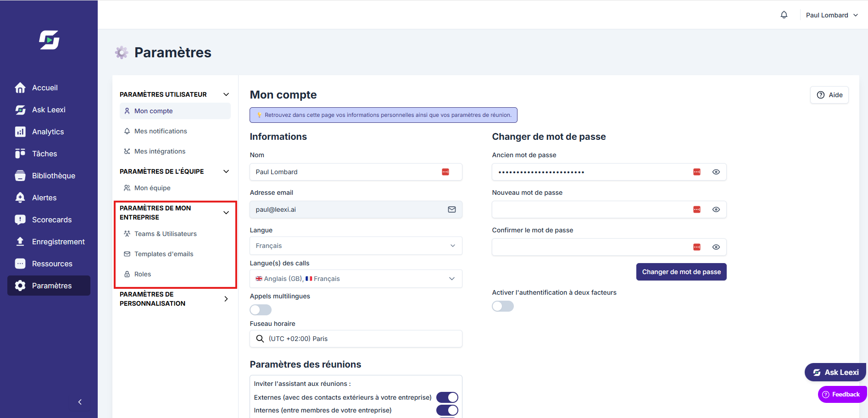Screen dimensions: 868x418
Task: Click password manager icon in Confirmer le mot de passe
Action: 697,247
